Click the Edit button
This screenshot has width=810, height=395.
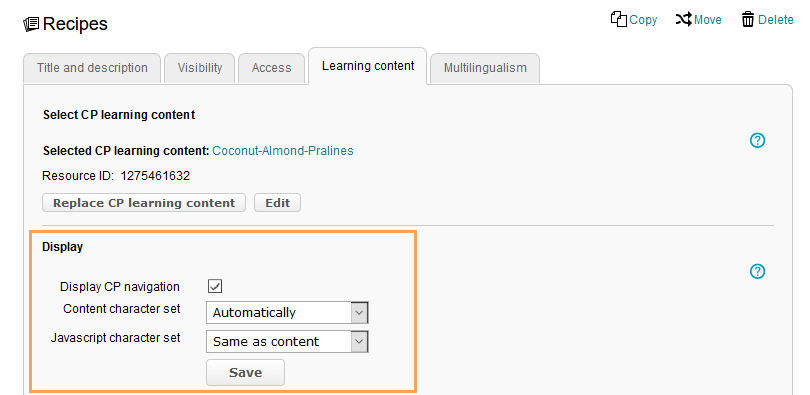(277, 203)
